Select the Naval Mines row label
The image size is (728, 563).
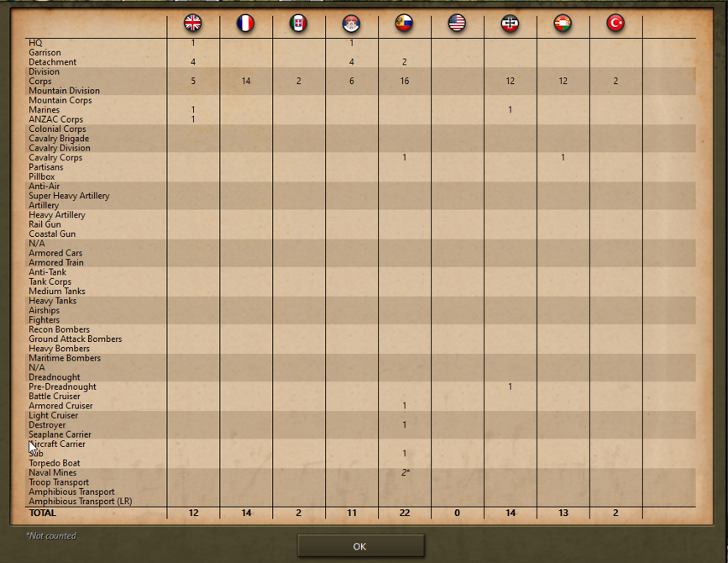52,472
